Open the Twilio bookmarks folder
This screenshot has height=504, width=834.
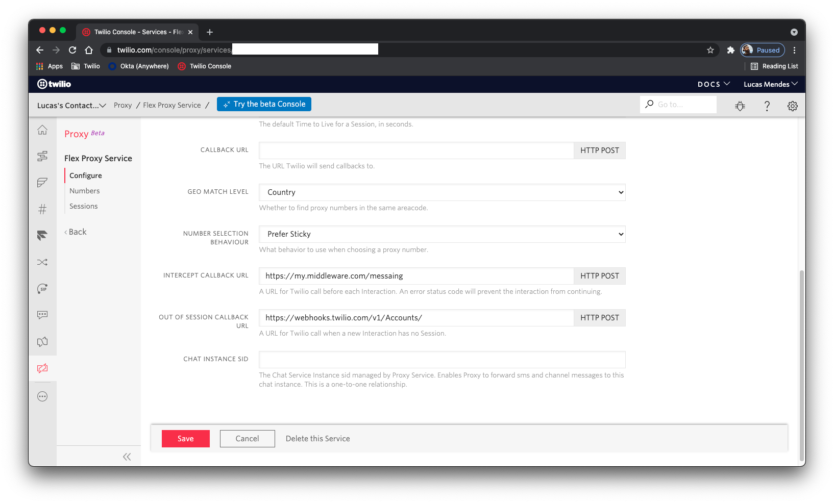click(86, 66)
